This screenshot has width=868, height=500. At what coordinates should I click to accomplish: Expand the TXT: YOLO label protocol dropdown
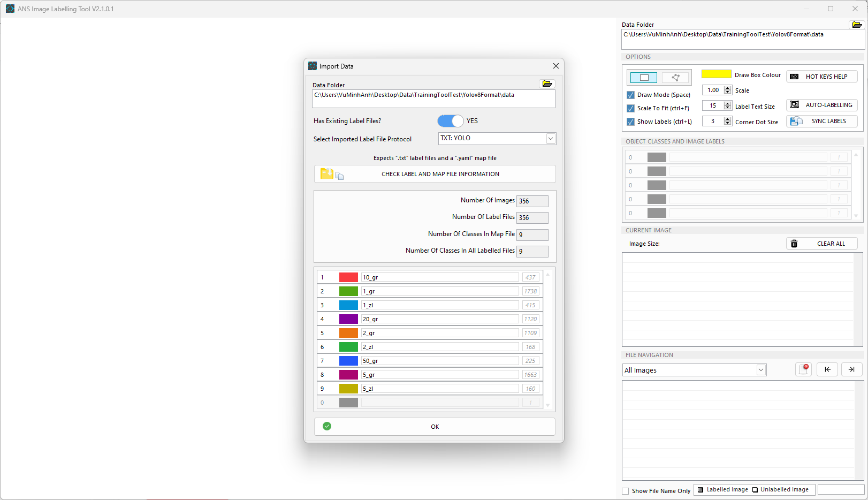550,139
